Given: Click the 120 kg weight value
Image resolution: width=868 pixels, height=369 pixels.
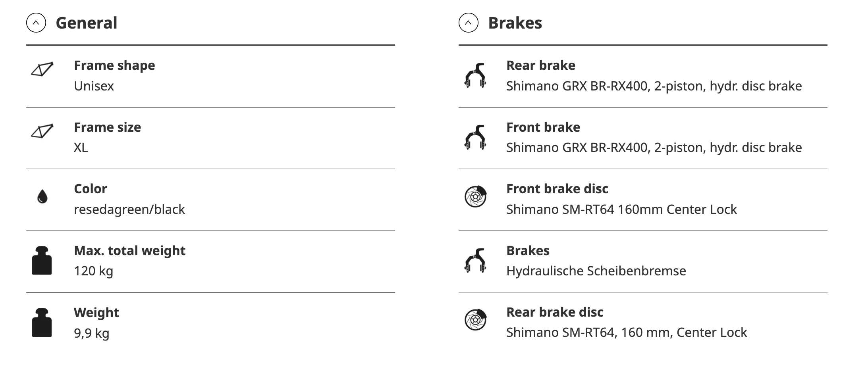Looking at the screenshot, I should click(93, 271).
